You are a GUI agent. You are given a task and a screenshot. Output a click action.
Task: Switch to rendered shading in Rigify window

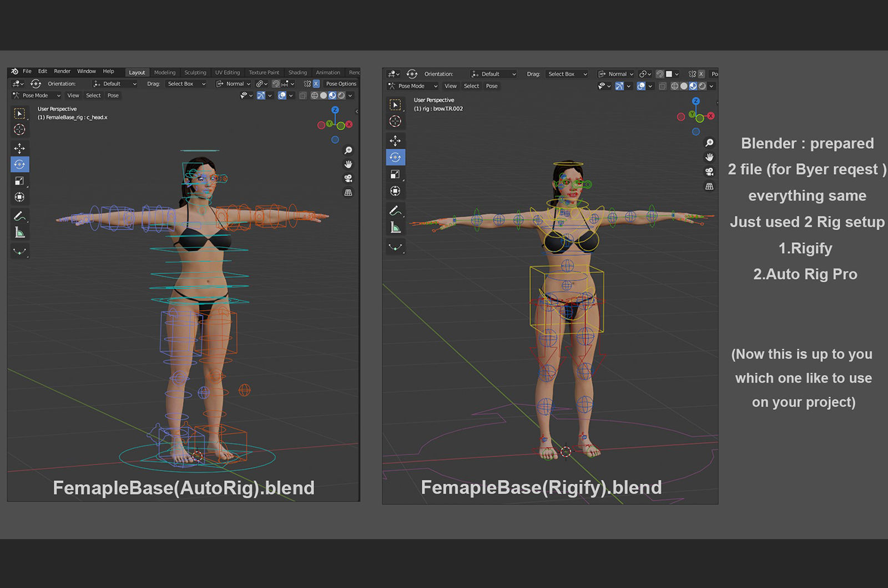point(702,86)
